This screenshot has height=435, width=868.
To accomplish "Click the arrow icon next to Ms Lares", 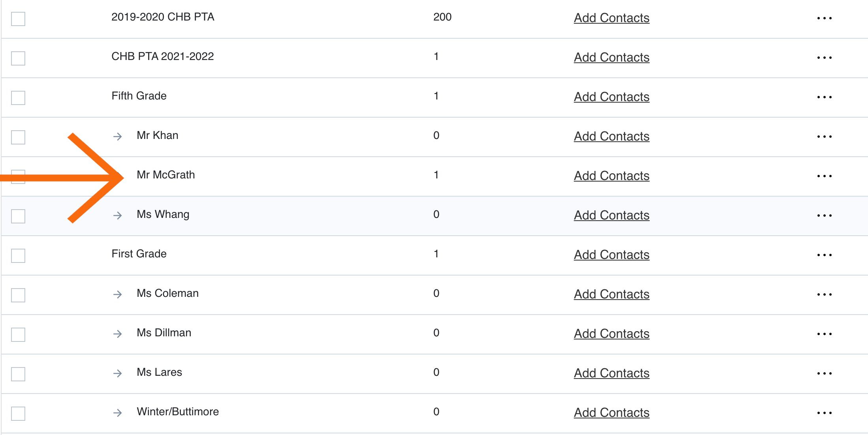I will (117, 373).
